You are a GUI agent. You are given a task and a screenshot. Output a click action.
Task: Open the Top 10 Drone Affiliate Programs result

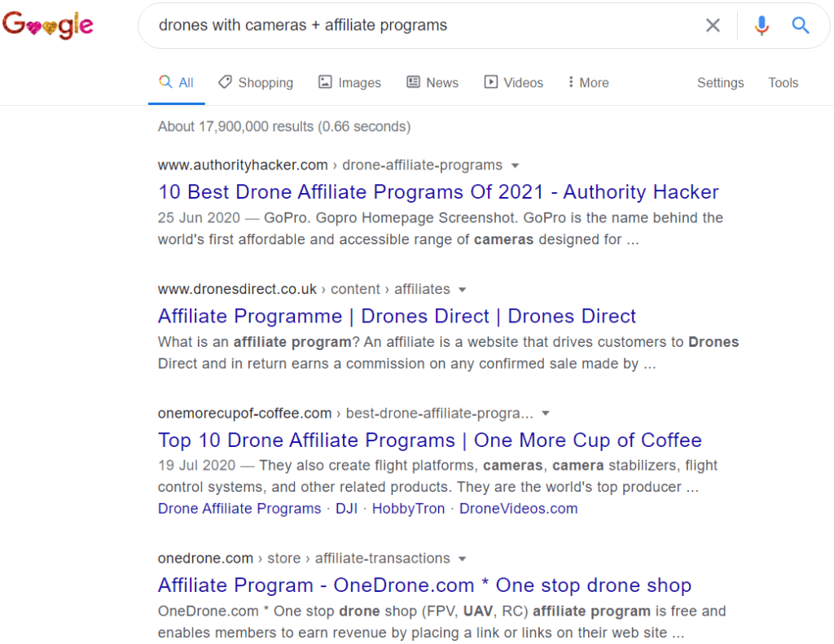[430, 440]
